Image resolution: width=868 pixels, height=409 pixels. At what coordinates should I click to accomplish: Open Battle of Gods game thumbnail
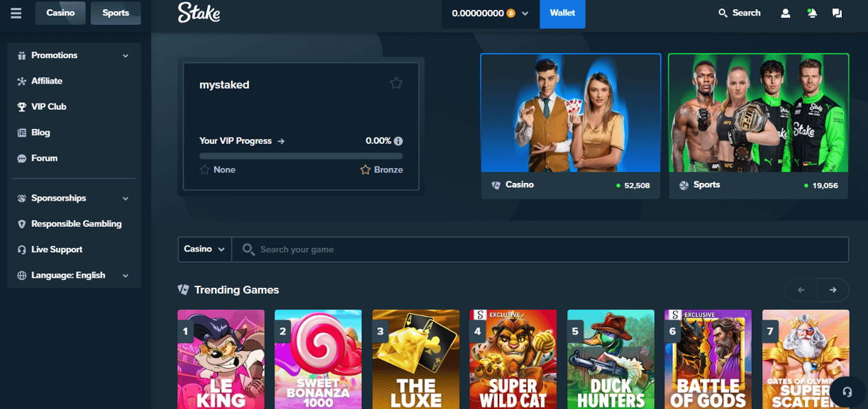[x=708, y=359]
